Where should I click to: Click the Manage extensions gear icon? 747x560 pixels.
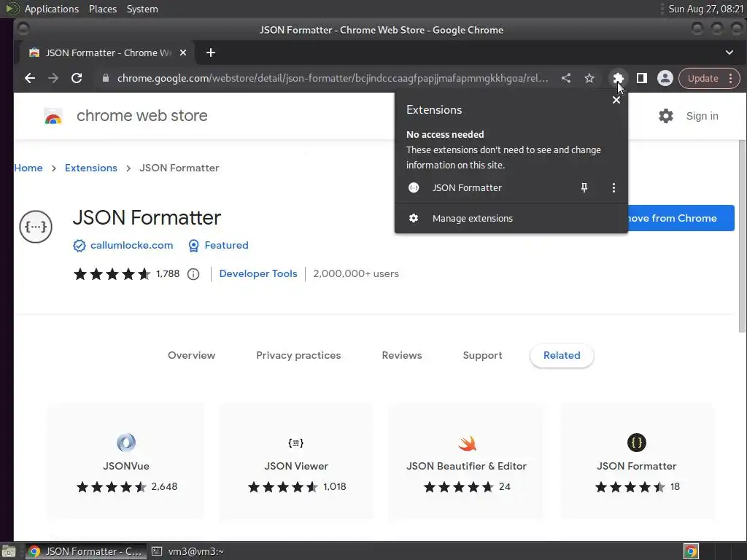click(x=414, y=218)
